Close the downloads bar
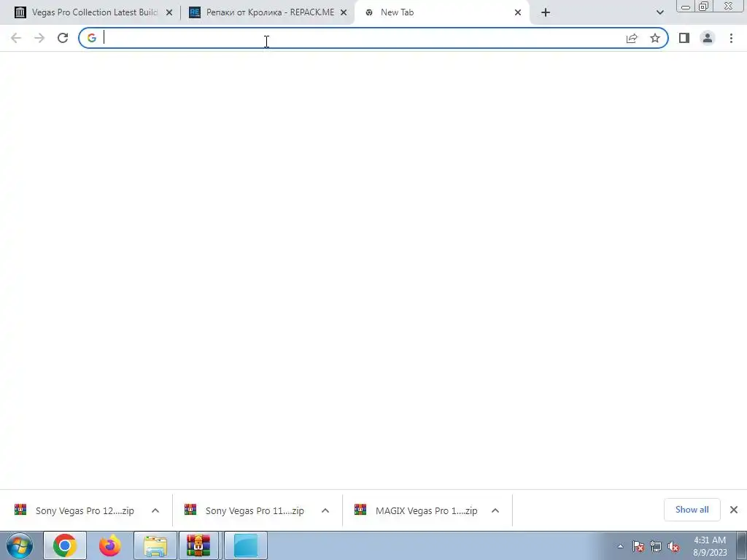Screen dimensions: 747x560 click(x=734, y=510)
